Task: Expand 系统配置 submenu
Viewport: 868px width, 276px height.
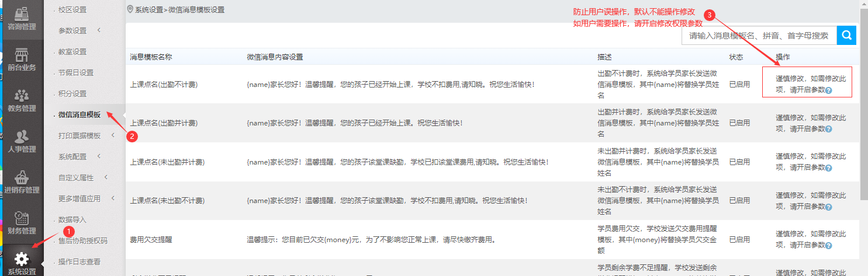Action: tap(99, 156)
